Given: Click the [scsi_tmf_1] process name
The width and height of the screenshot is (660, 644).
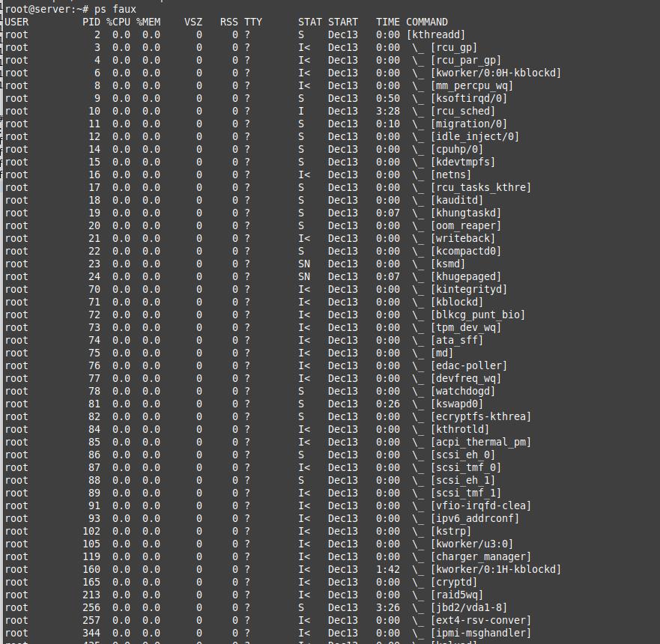Looking at the screenshot, I should pyautogui.click(x=465, y=493).
